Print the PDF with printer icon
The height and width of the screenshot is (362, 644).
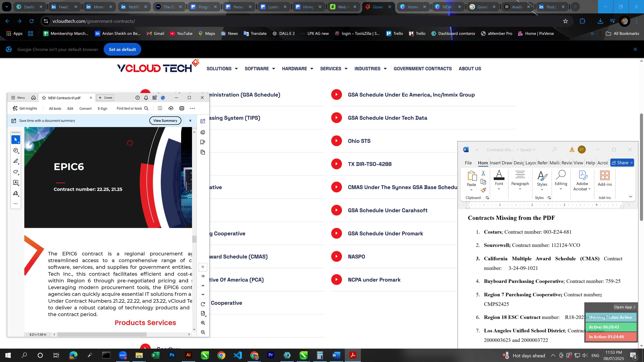[182, 108]
